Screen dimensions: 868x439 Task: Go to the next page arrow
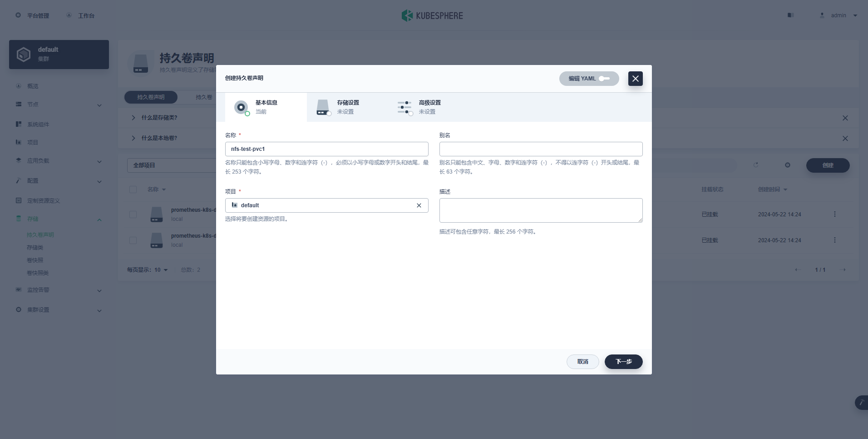pyautogui.click(x=844, y=270)
